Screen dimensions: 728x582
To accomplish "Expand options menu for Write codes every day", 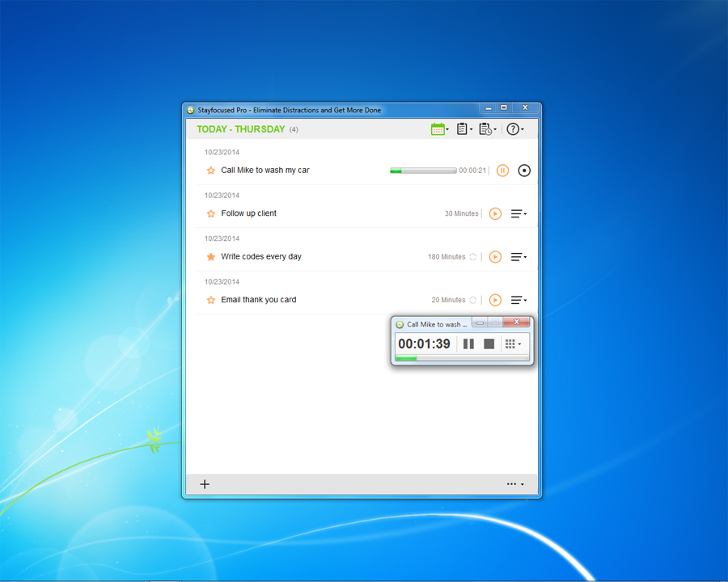I will [x=518, y=257].
